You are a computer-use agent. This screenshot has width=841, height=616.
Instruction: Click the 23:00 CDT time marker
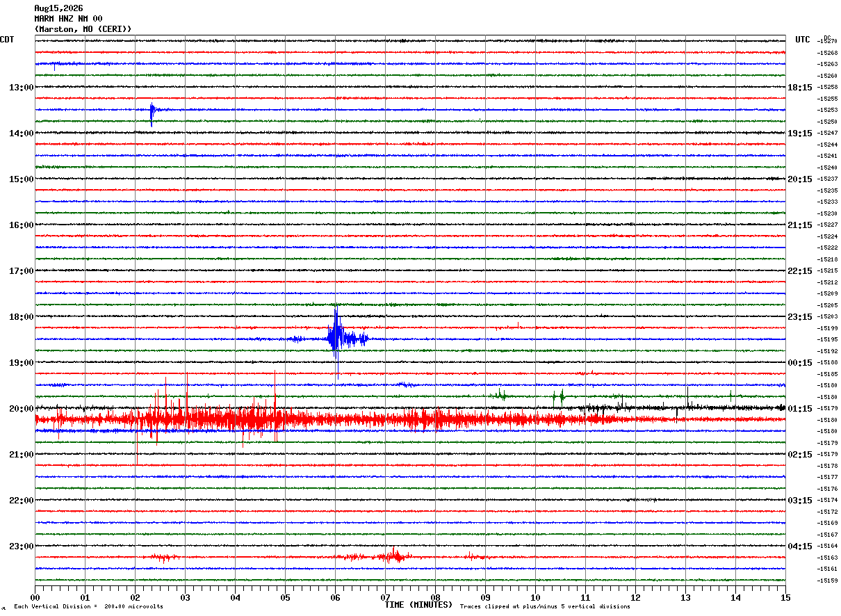point(22,546)
